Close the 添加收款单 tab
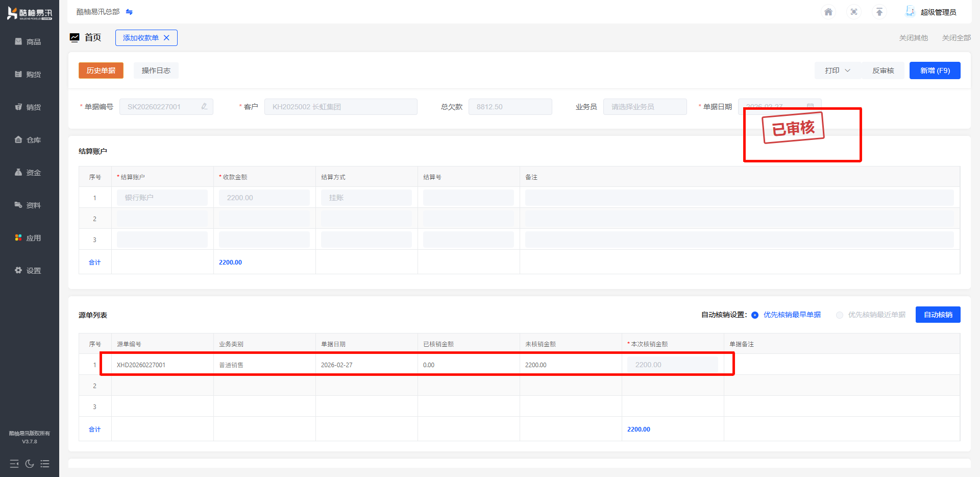This screenshot has width=980, height=477. 166,38
